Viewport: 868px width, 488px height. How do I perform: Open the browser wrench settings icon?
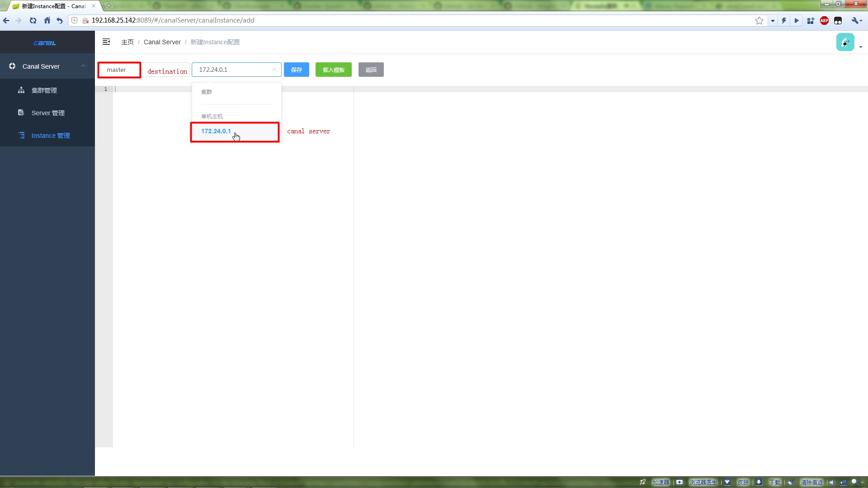(x=855, y=20)
